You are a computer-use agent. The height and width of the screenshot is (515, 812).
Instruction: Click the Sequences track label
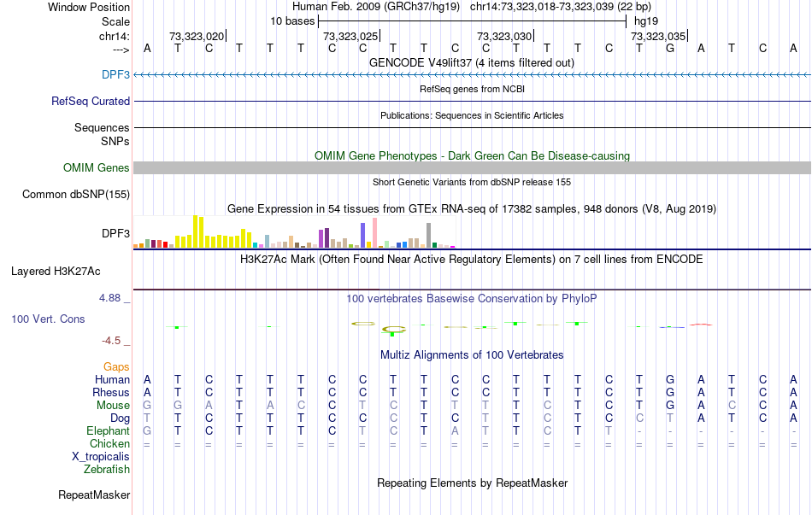click(102, 127)
